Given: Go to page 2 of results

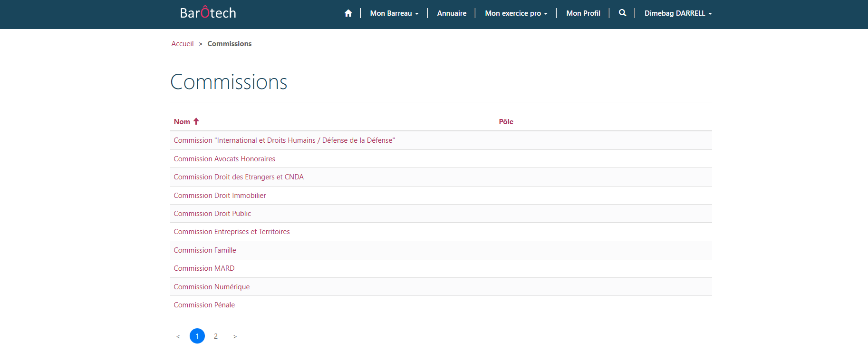Looking at the screenshot, I should tap(216, 336).
